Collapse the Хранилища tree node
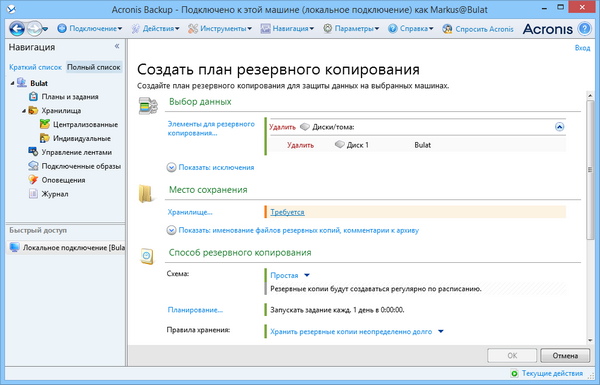The width and height of the screenshot is (600, 385). tap(24, 111)
